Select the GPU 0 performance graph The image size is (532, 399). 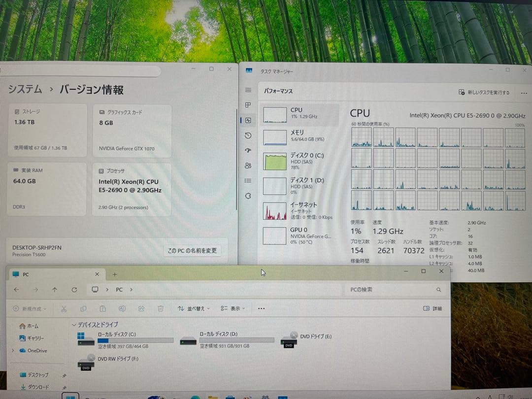pyautogui.click(x=291, y=235)
